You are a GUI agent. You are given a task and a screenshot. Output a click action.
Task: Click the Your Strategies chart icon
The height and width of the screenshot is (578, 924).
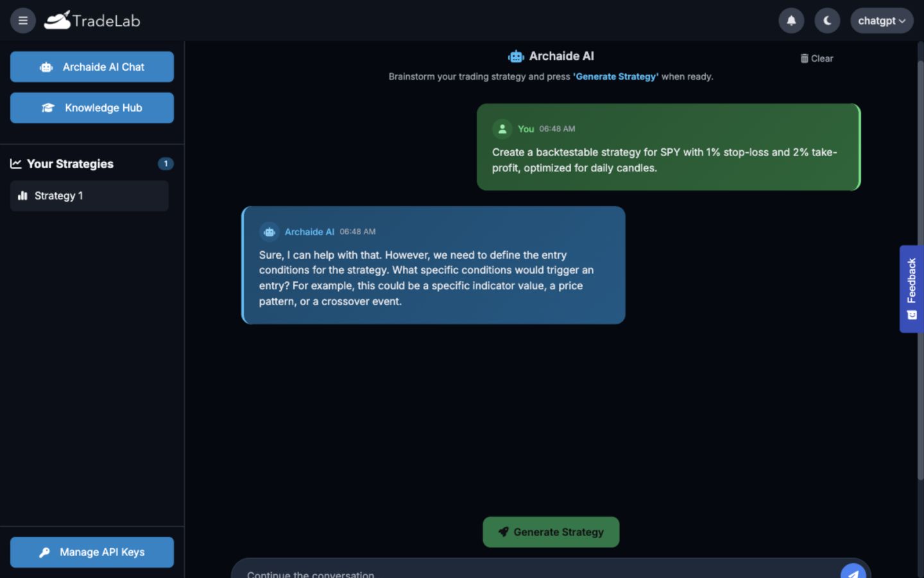pyautogui.click(x=16, y=164)
